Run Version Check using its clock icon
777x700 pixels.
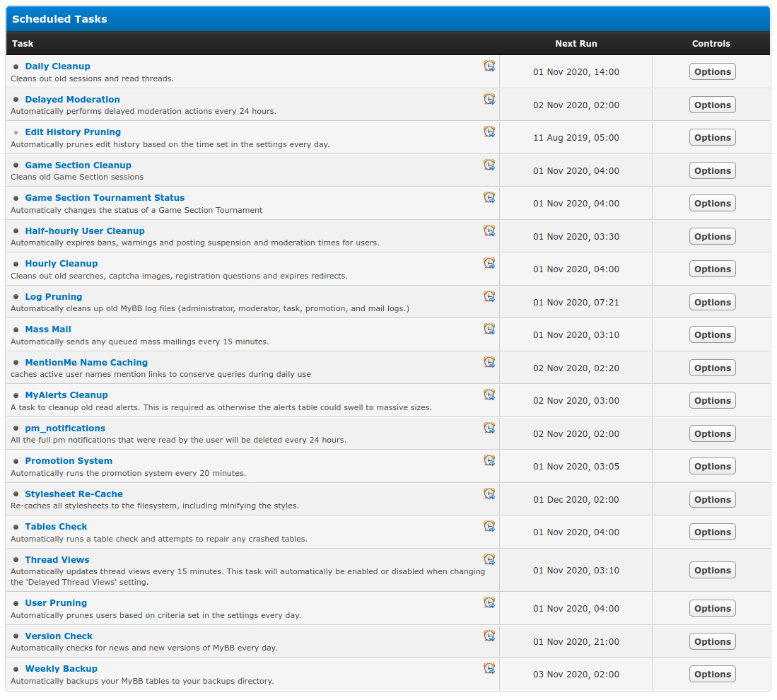pos(489,636)
